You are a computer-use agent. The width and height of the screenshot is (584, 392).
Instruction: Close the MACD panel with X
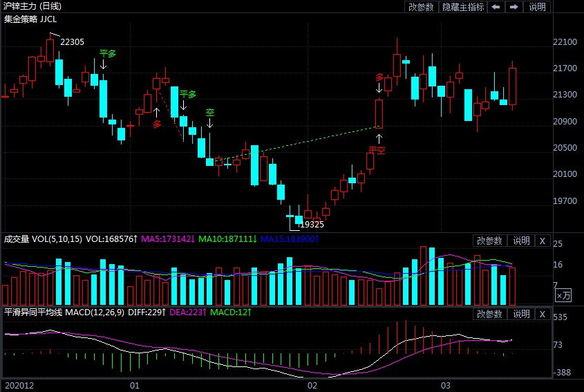(543, 314)
